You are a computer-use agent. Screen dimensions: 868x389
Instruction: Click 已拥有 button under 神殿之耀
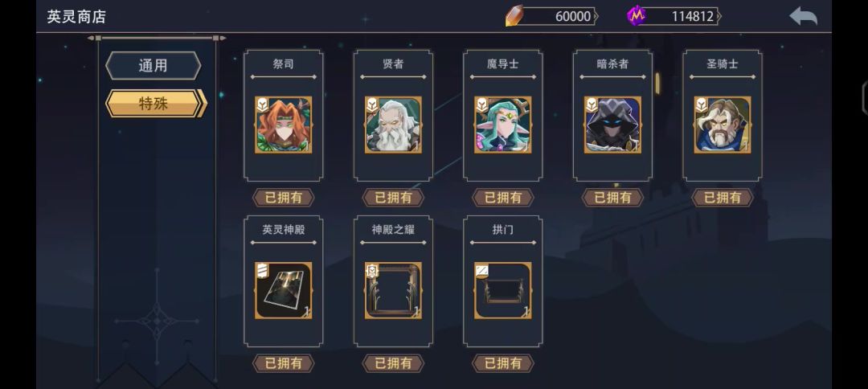[x=393, y=363]
